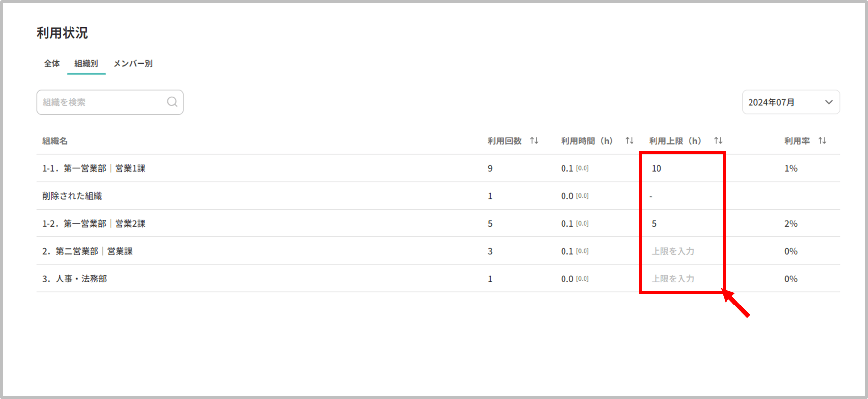Select the 1-2. 第一営業部 営業2課 row
Viewport: 868px width, 399px height.
[x=94, y=224]
